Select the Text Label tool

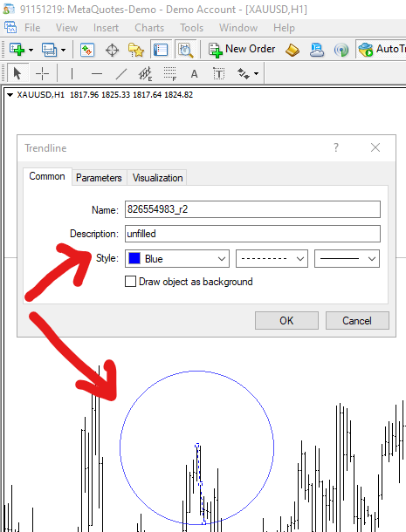218,73
